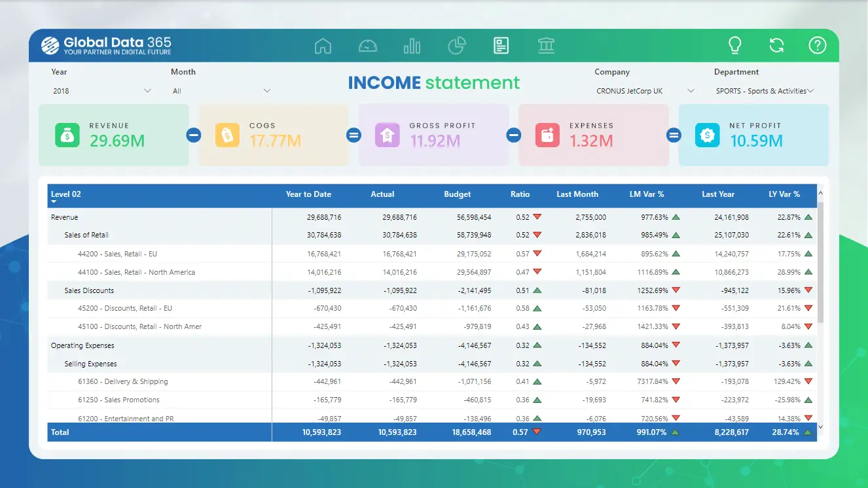868x488 pixels.
Task: Click the Net Profit 10.59M card
Action: pos(754,135)
